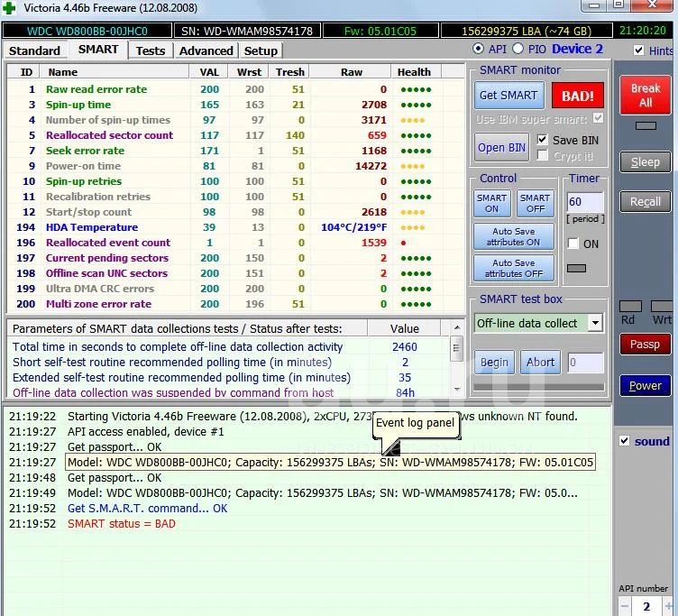Switch to the SMART tab
This screenshot has height=616, width=678.
pos(98,50)
